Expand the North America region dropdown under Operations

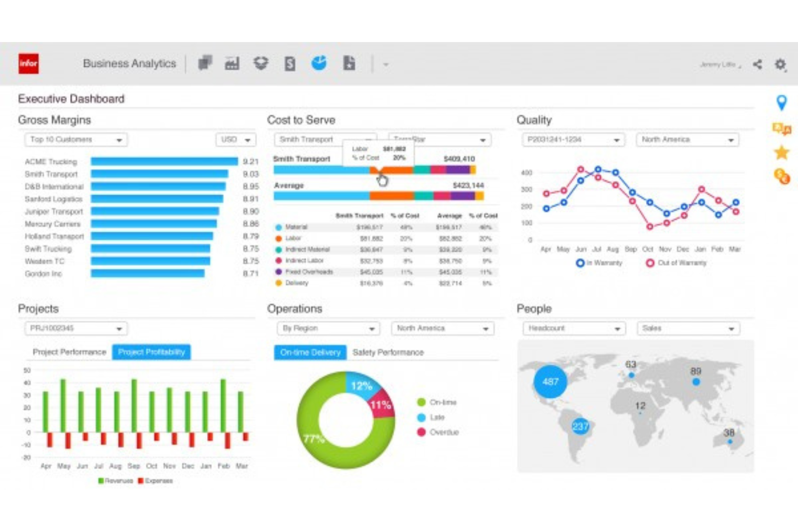pos(442,328)
